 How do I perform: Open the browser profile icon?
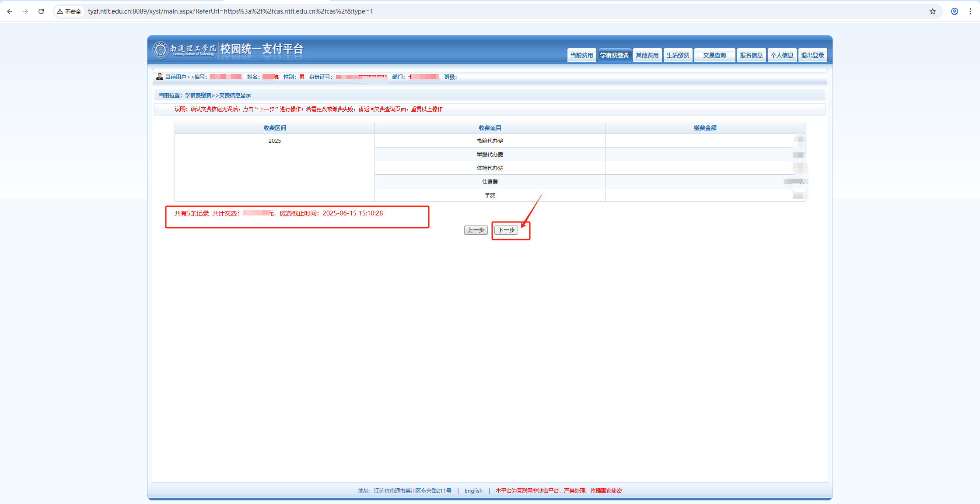pos(955,11)
